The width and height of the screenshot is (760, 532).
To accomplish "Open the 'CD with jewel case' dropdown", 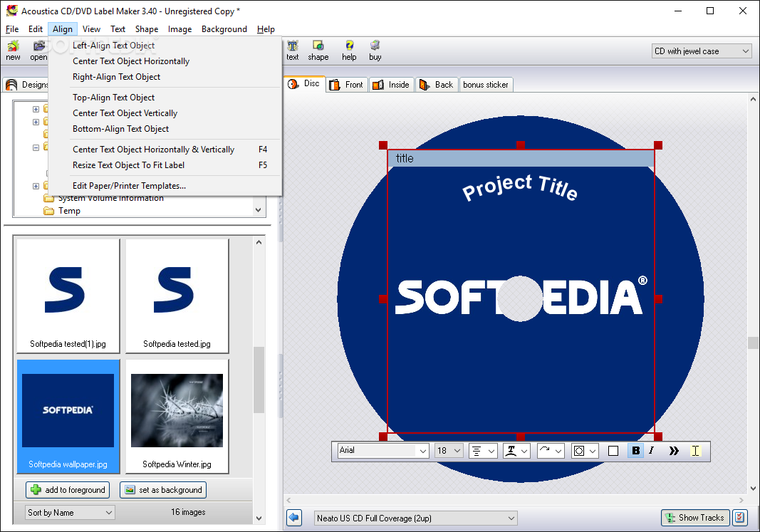I will 702,51.
